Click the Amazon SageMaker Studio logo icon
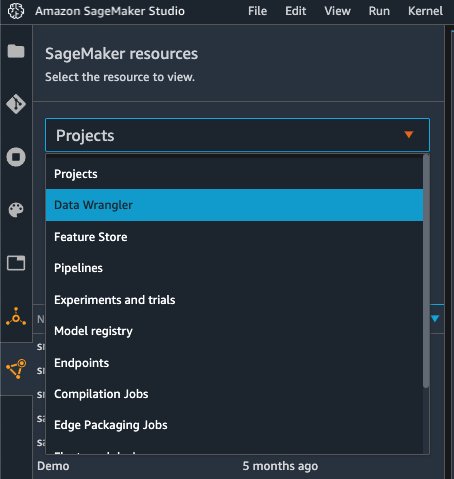454x479 pixels. 16,11
